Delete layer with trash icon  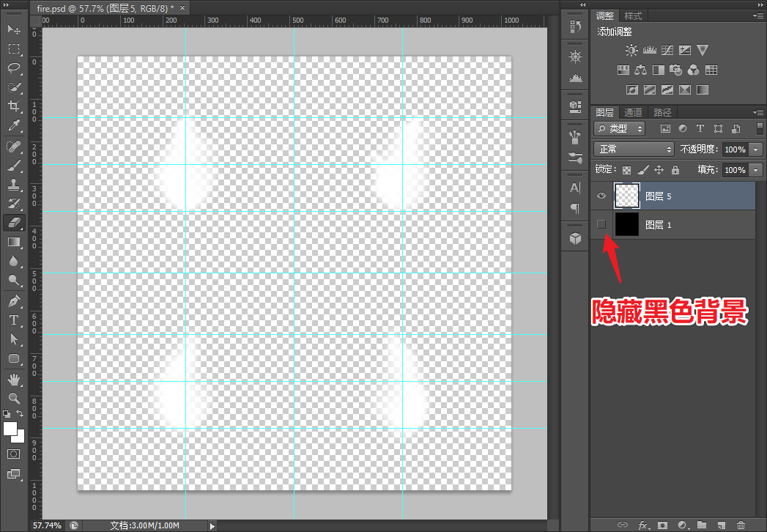pos(741,525)
